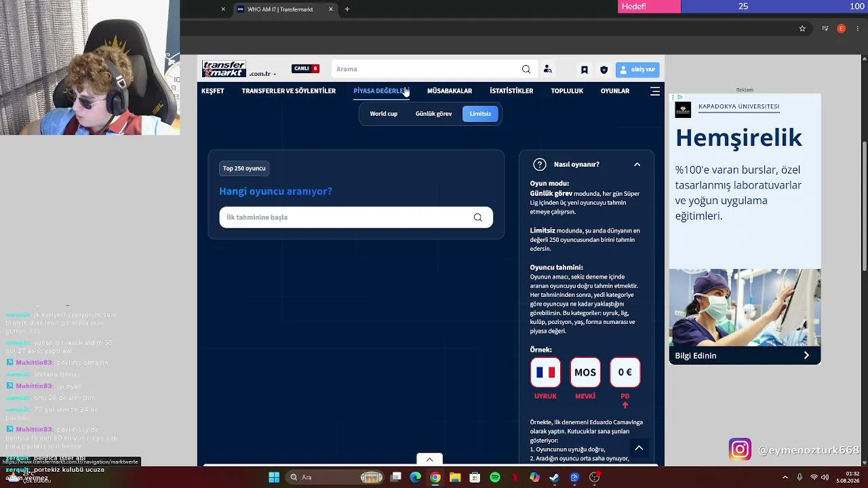Open Steam from the taskbar

click(555, 477)
